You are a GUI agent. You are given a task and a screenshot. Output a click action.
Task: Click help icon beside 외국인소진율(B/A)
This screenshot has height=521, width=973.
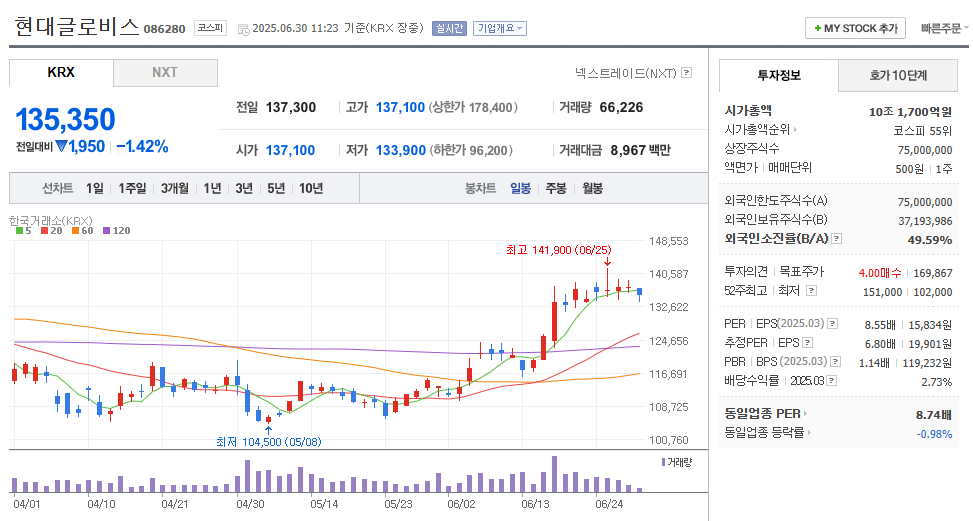coord(836,239)
